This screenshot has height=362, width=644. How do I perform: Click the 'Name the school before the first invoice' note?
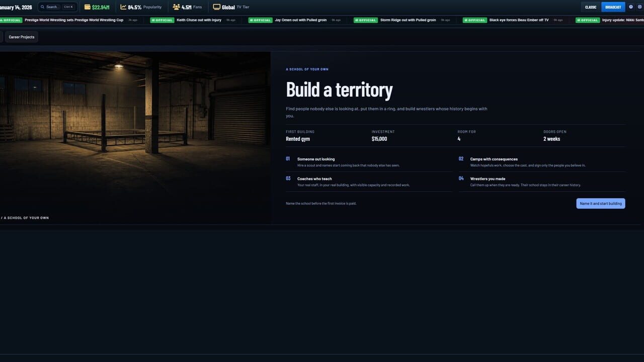coord(321,204)
